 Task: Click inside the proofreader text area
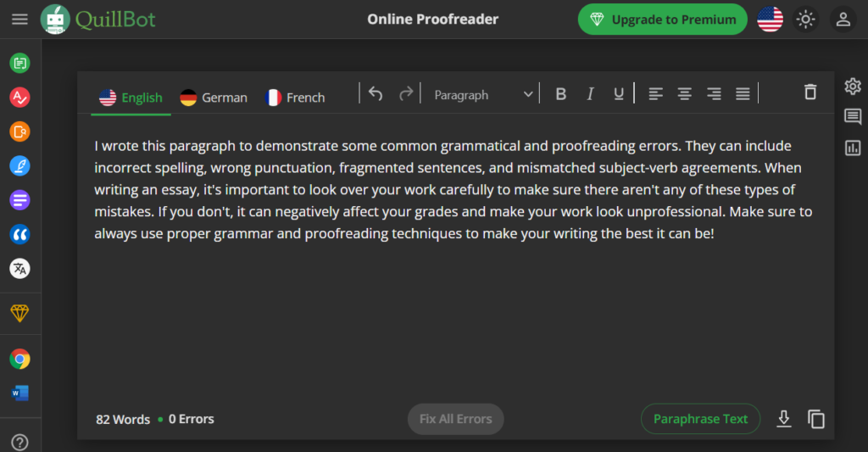[455, 258]
